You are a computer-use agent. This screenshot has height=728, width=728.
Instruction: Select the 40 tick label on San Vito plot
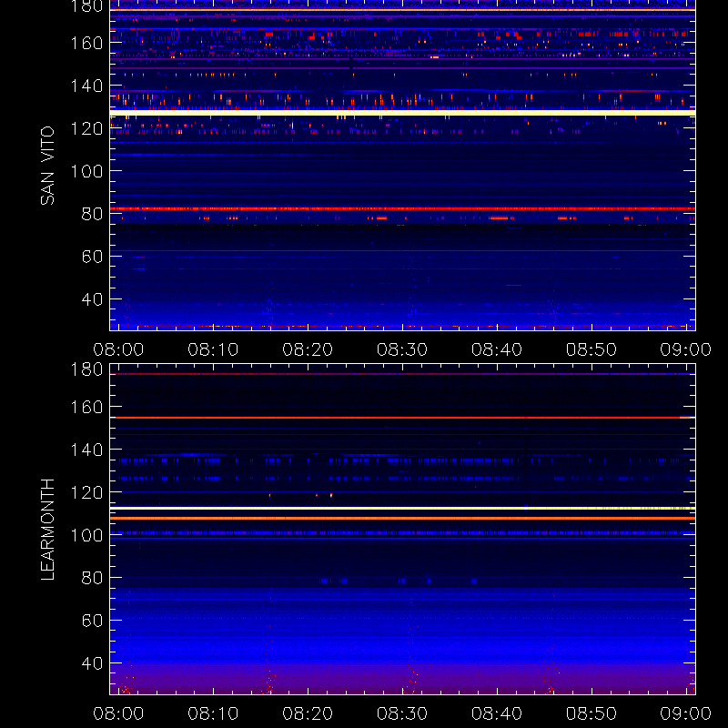92,299
